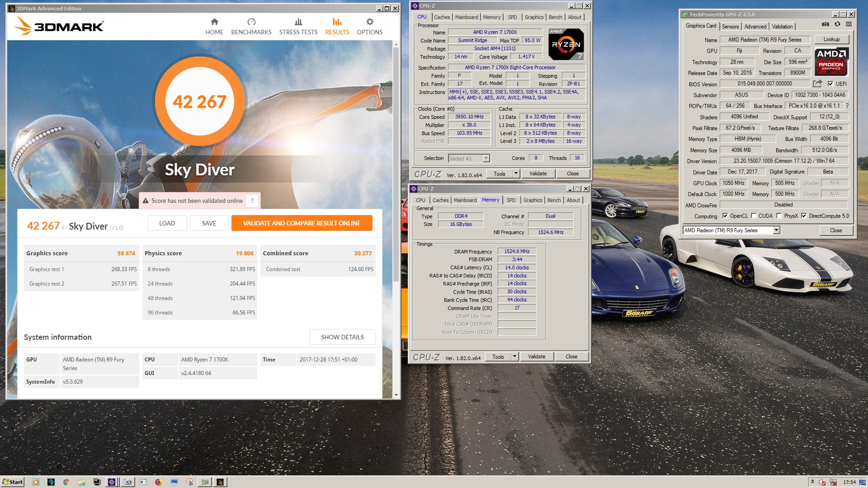
Task: Click the 3DMark logo
Action: (59, 26)
